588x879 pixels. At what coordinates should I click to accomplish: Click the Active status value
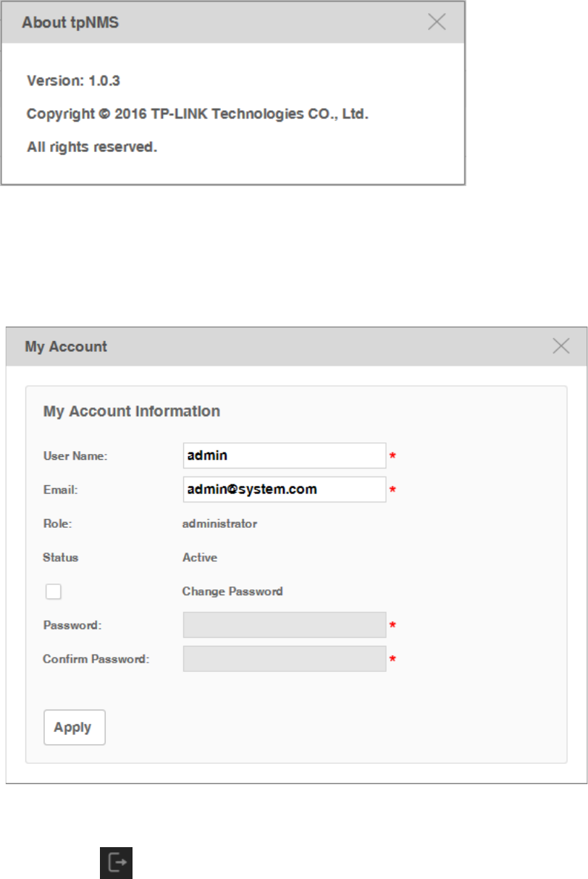[200, 558]
